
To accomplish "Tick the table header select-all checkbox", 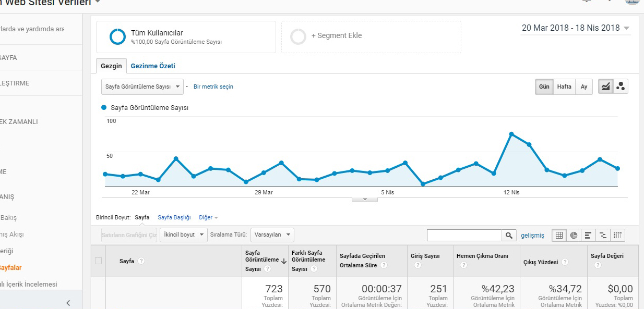I will pos(98,261).
